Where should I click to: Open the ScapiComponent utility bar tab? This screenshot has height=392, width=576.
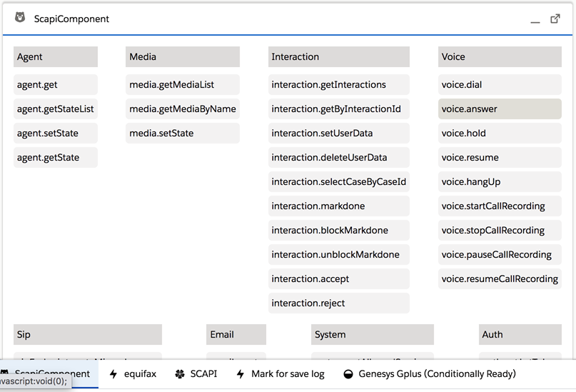[50, 373]
